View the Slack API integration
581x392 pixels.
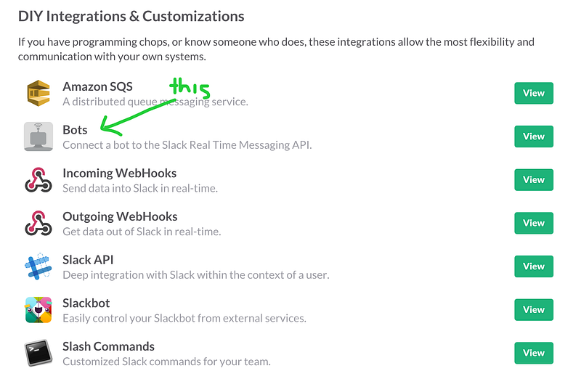pos(534,266)
